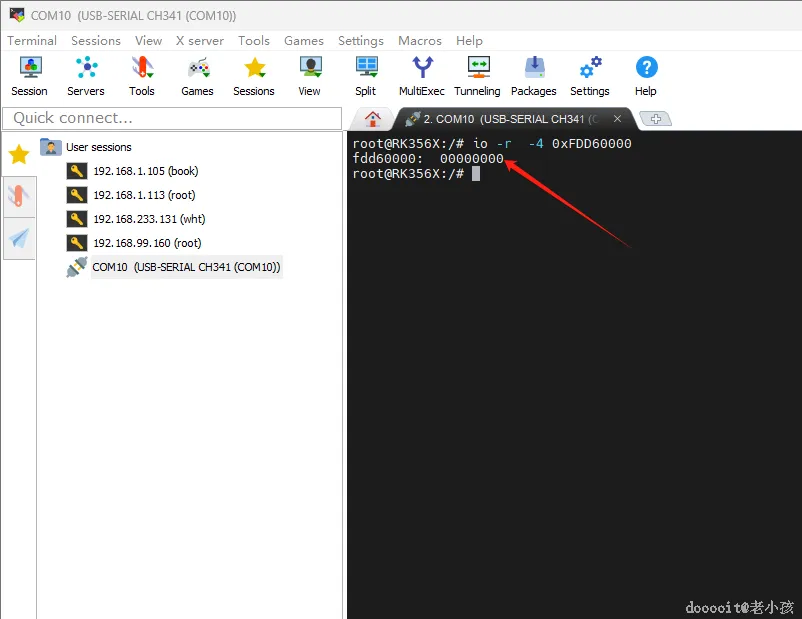Open the Settings menu

[x=361, y=40]
